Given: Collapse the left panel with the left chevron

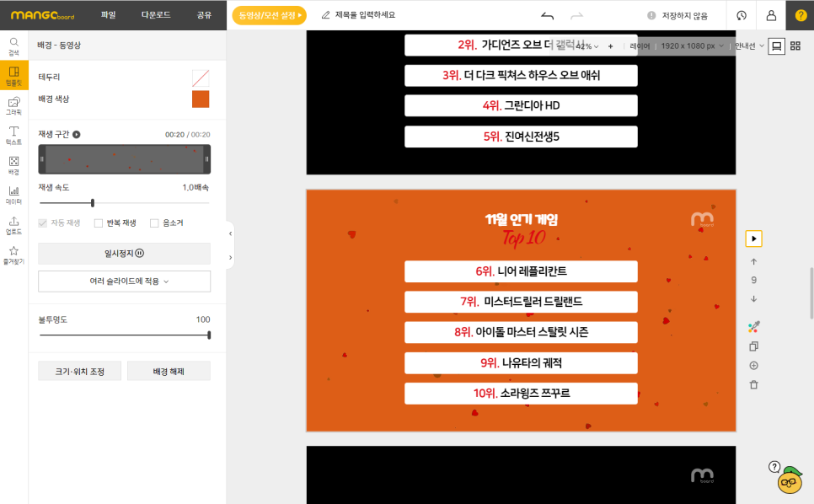Looking at the screenshot, I should 231,233.
